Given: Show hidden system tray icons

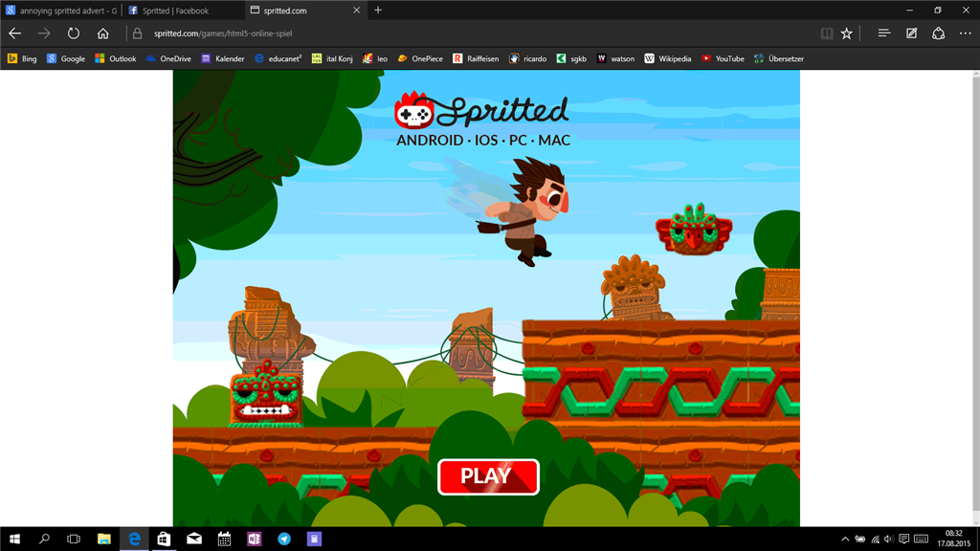Looking at the screenshot, I should point(845,539).
